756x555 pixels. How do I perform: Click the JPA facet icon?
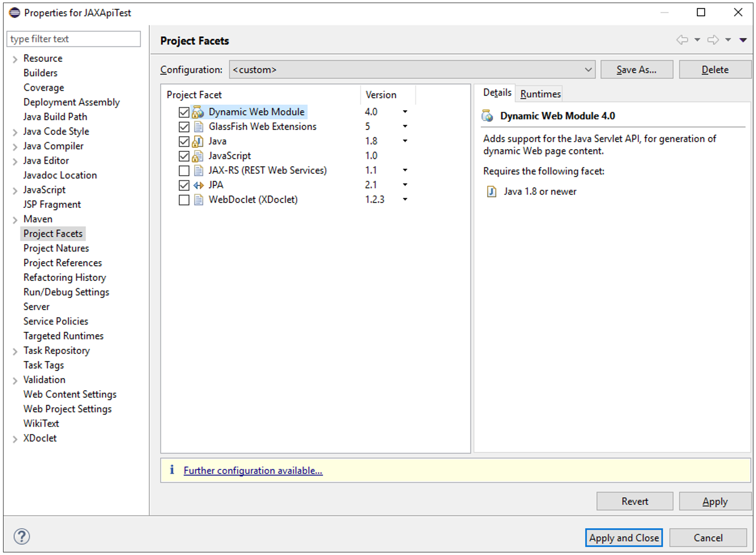[198, 185]
